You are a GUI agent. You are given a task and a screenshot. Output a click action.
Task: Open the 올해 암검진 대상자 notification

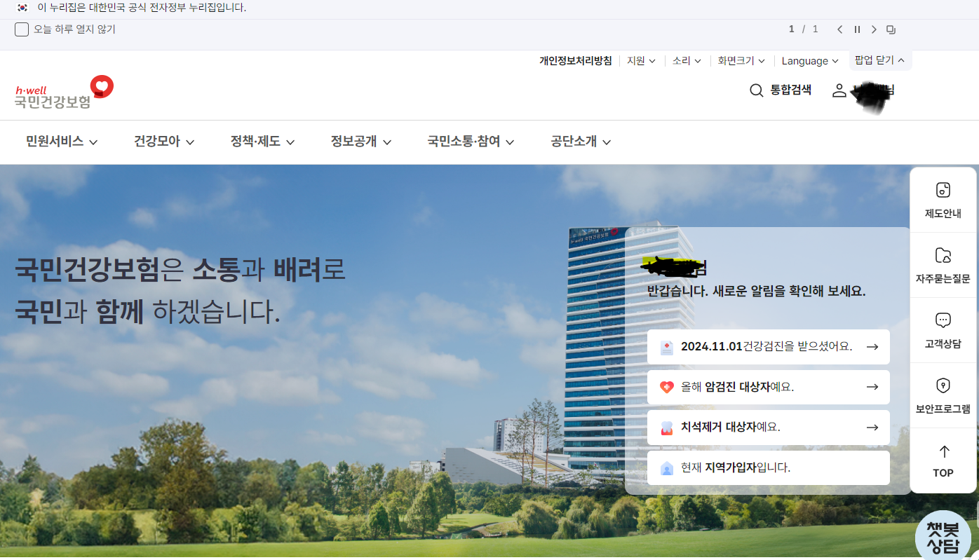pos(769,387)
